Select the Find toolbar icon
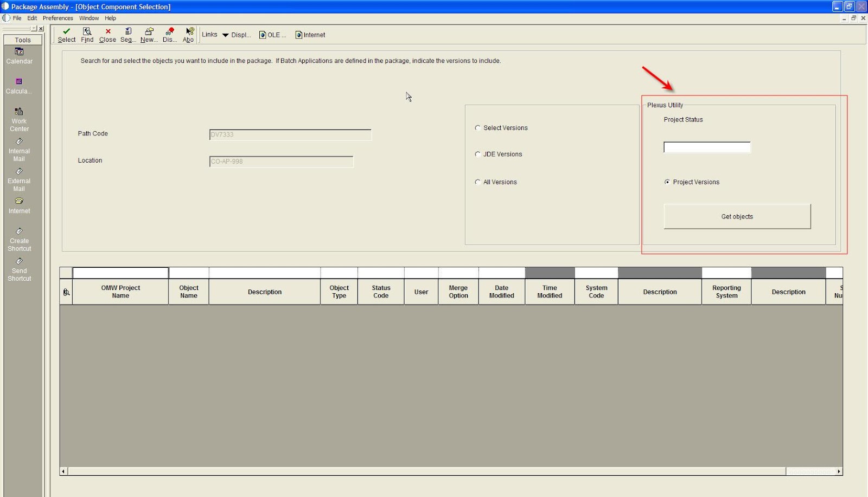868x497 pixels. pyautogui.click(x=87, y=34)
